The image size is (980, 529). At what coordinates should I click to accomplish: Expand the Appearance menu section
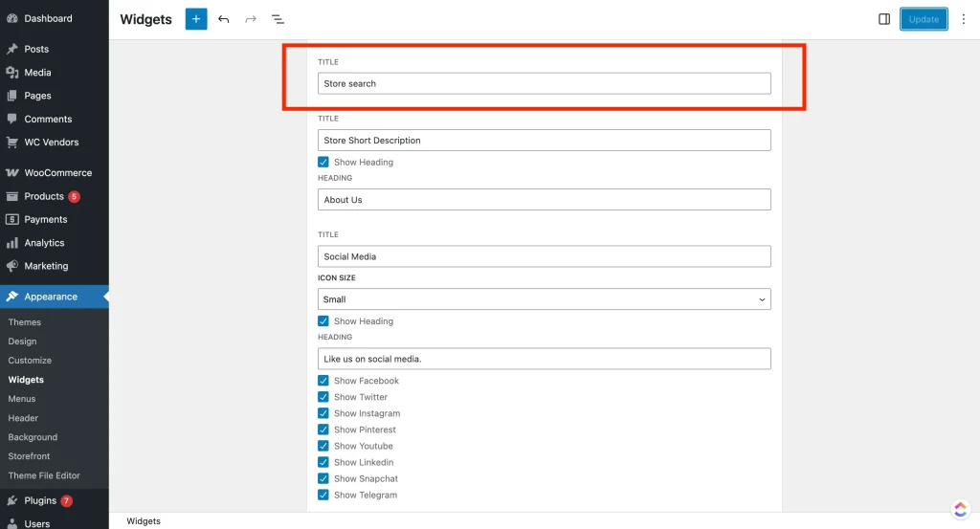point(51,297)
